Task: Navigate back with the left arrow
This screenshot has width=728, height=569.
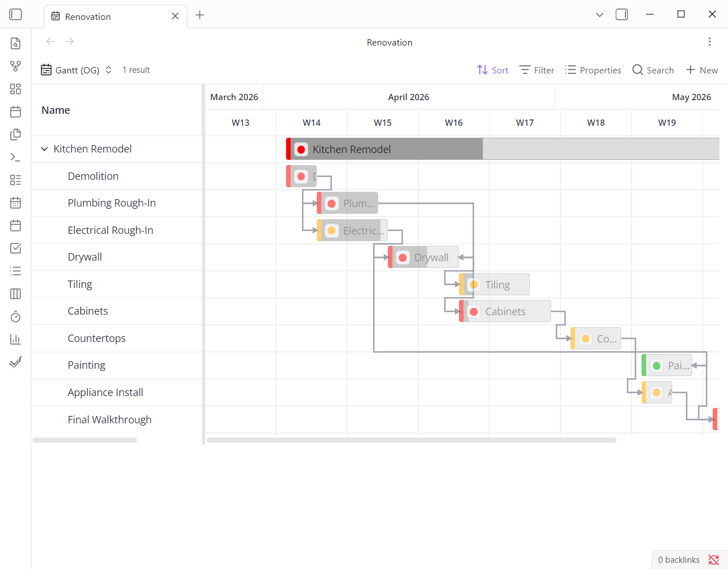Action: (x=50, y=42)
